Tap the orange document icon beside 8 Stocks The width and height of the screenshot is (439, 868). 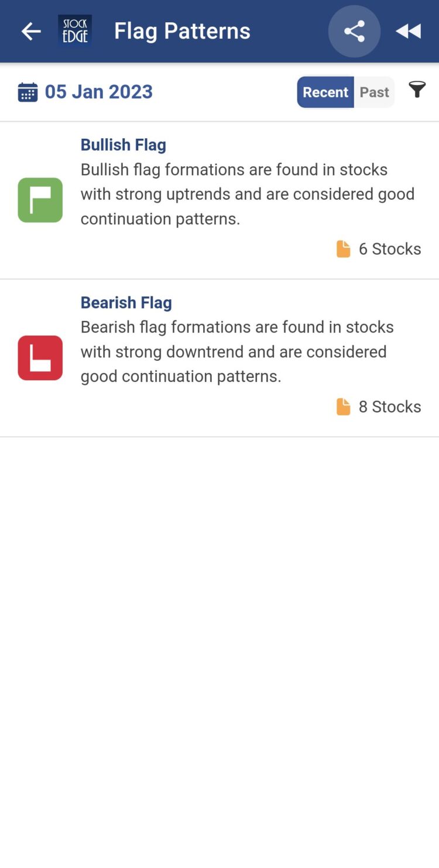click(x=344, y=406)
